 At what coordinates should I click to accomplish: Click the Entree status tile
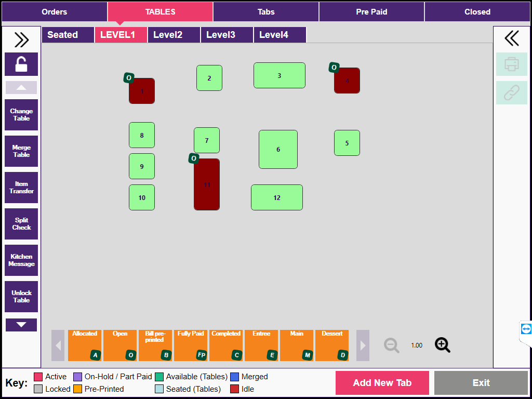(x=261, y=345)
